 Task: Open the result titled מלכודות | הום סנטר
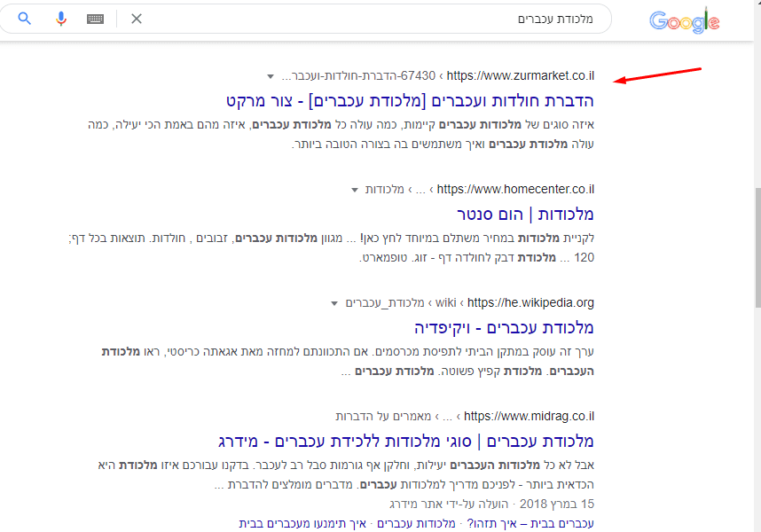(x=525, y=215)
